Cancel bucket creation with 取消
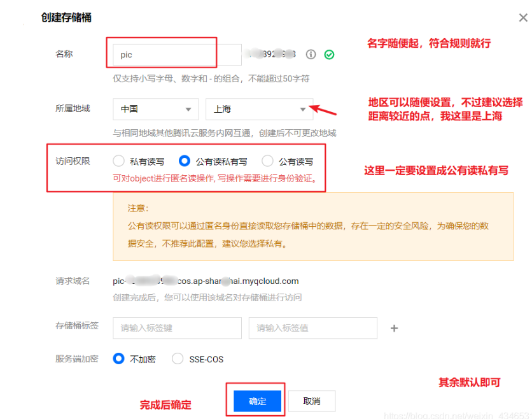Viewport: 532px width, 419px height. click(311, 401)
